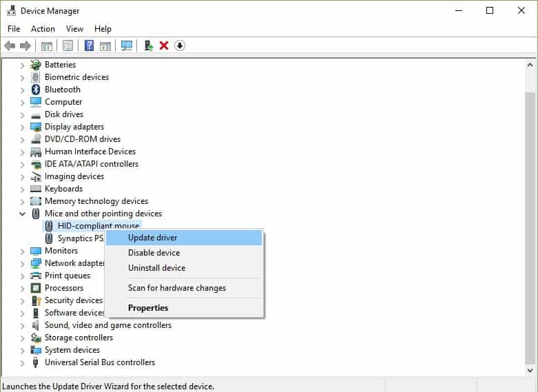
Task: Choose Uninstall device from context menu
Action: 156,268
